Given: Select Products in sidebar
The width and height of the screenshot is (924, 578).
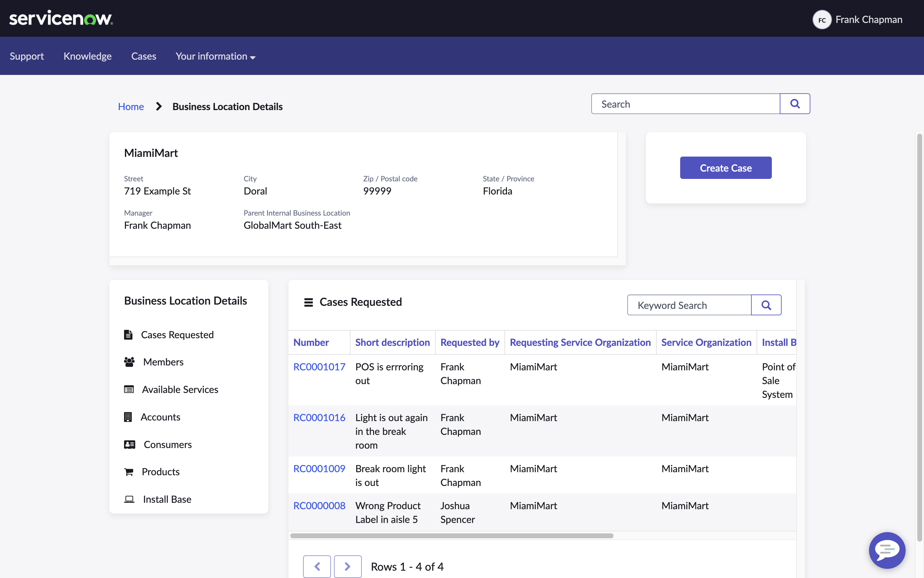Looking at the screenshot, I should pos(161,472).
